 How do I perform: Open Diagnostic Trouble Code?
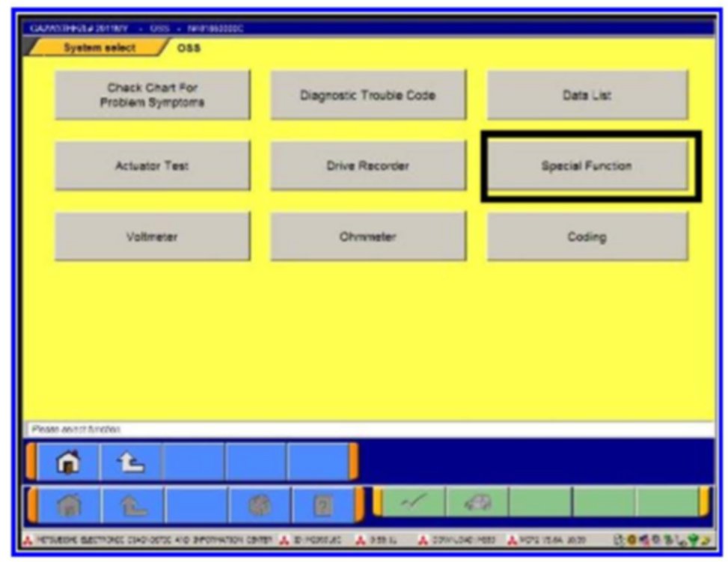(x=367, y=95)
